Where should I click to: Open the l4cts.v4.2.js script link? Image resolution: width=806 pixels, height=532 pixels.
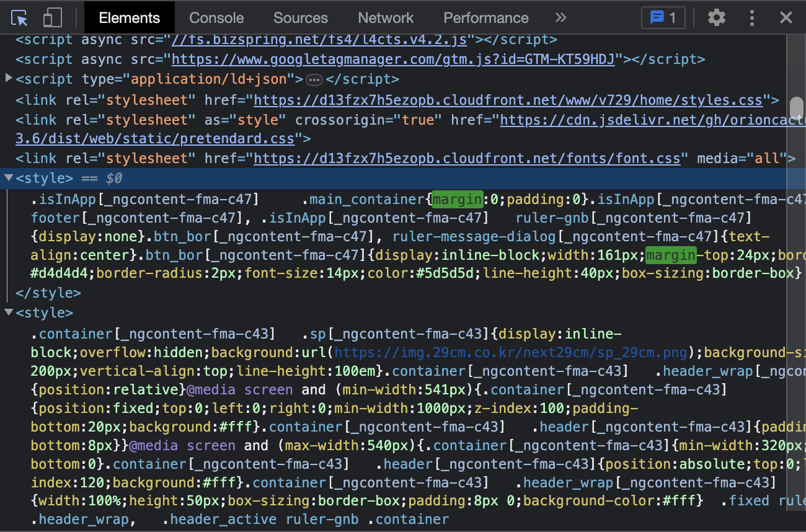(319, 40)
